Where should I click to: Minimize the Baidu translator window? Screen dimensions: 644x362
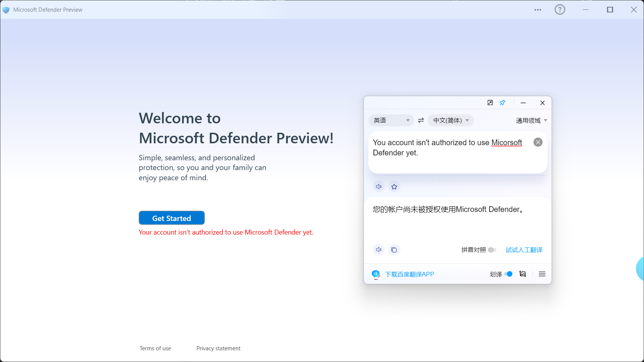click(x=523, y=103)
